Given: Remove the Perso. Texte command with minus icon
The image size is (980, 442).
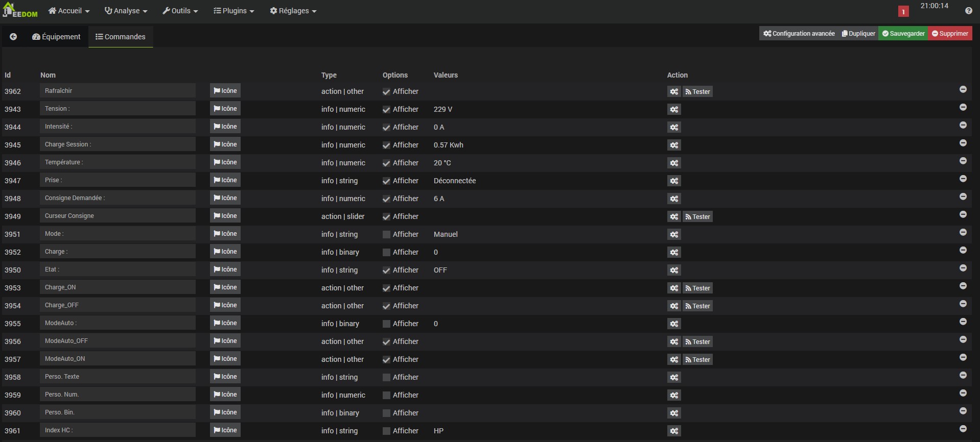Looking at the screenshot, I should click(963, 375).
